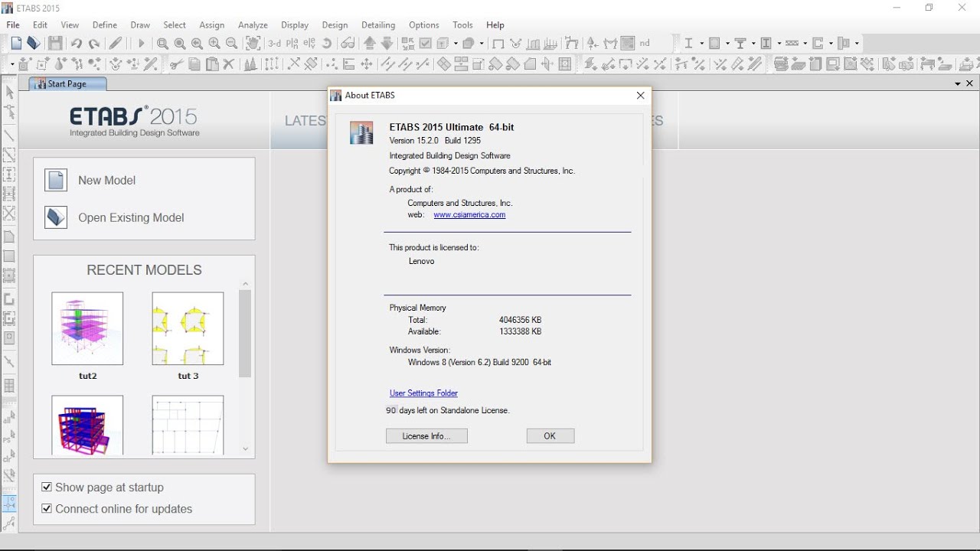
Task: Open Set Display Options checkmark icon
Action: 426,44
